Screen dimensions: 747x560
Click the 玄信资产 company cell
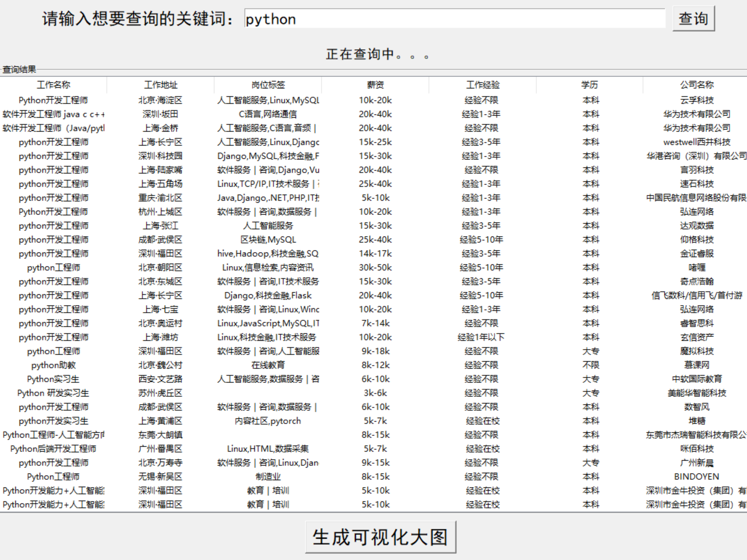pos(696,337)
